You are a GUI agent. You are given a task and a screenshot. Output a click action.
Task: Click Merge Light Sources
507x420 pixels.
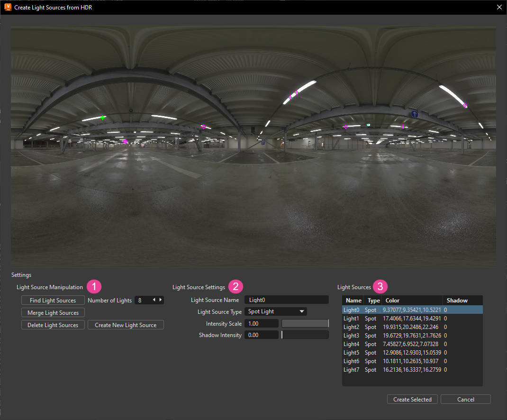[53, 312]
